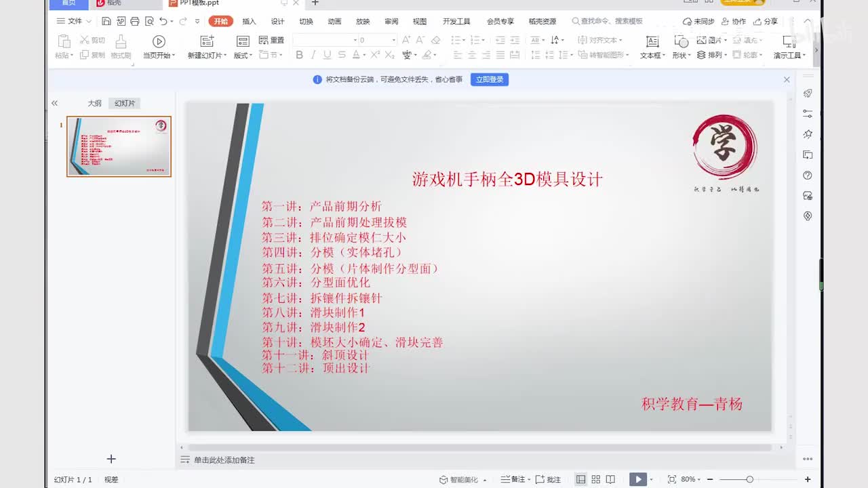Viewport: 868px width, 488px height.
Task: Toggle Underline formatting
Action: point(328,55)
